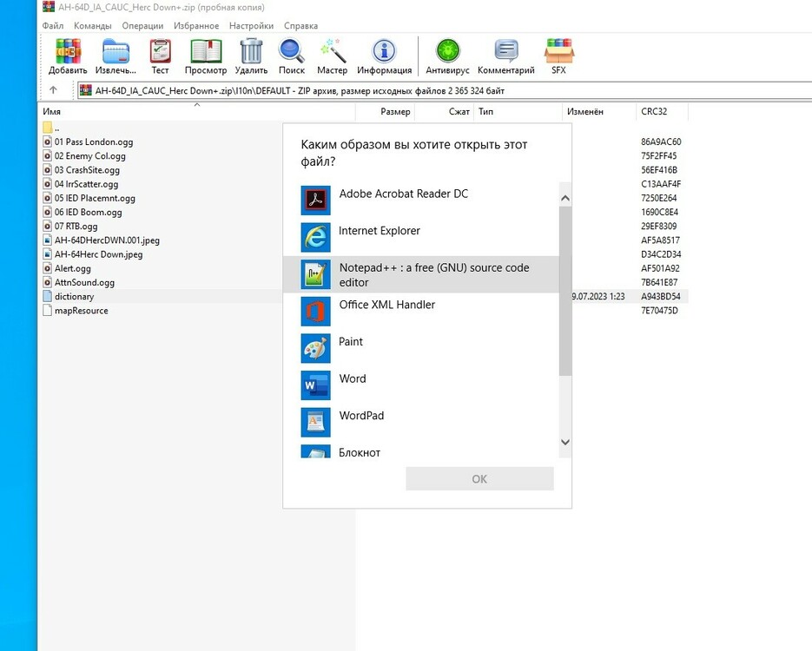
Task: Click the Internet Explorer label text
Action: pos(380,231)
